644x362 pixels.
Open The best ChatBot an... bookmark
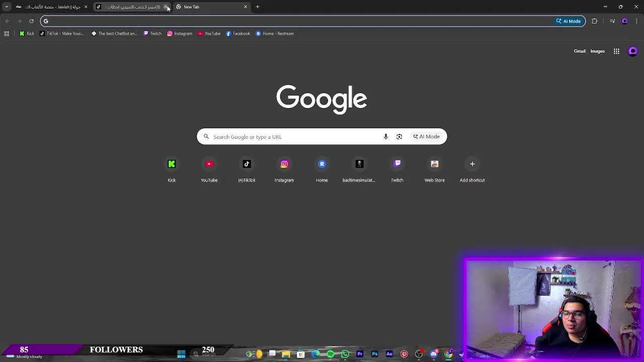click(x=114, y=34)
